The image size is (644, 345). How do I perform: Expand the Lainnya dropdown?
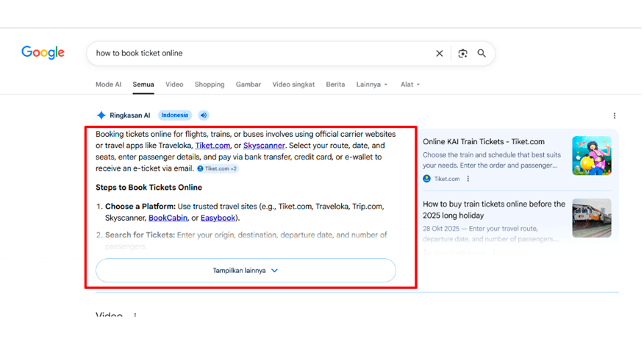(372, 85)
